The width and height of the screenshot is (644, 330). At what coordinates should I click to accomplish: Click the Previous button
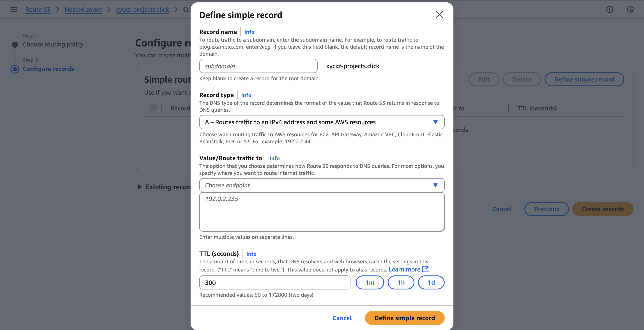(x=546, y=209)
